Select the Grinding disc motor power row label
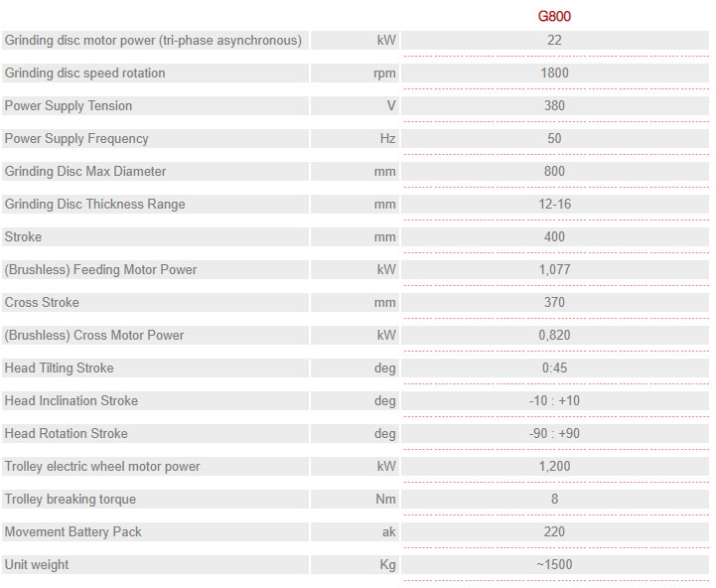 155,40
